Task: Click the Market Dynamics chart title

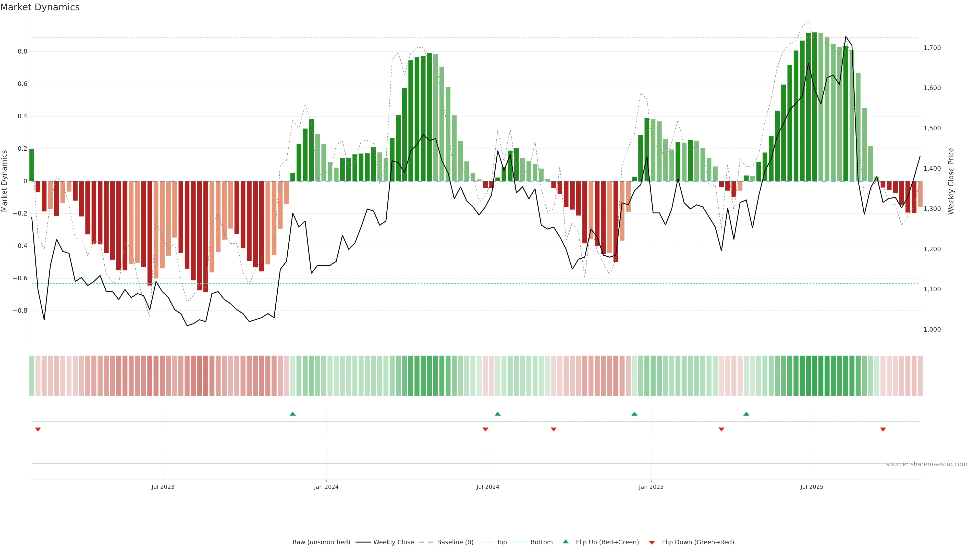Action: coord(40,7)
